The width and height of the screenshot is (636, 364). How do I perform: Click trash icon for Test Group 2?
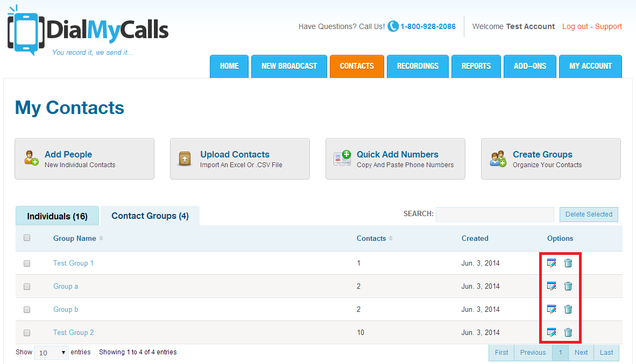[x=568, y=332]
